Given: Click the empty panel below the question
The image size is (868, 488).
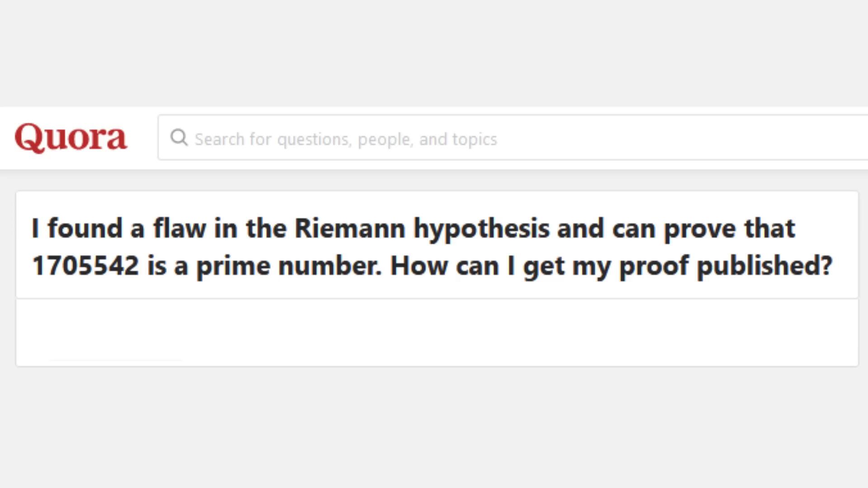Looking at the screenshot, I should [x=437, y=332].
